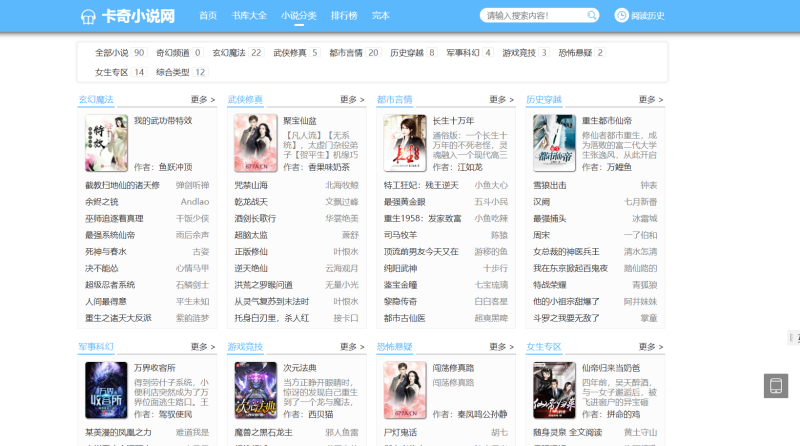
Task: Open novel 咒禁山海
Action: tap(251, 185)
